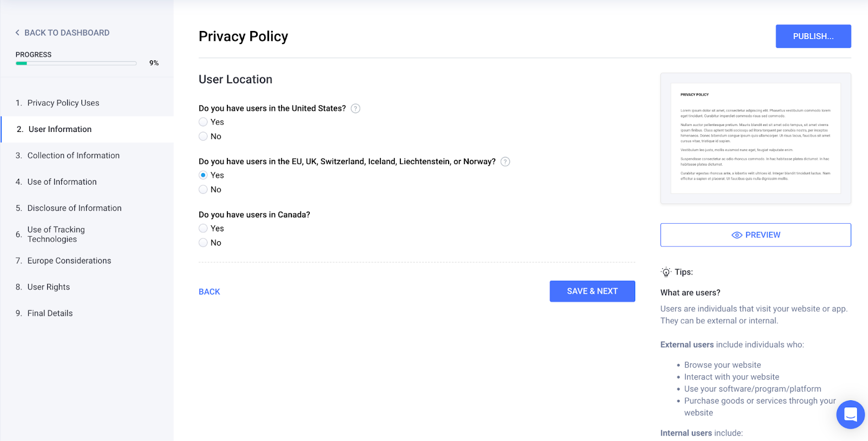The width and height of the screenshot is (868, 441).
Task: Click the help icon beside EU, UK question
Action: point(505,162)
